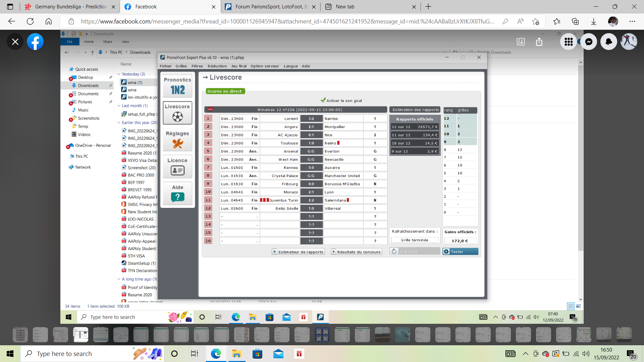Open Facebook notifications bell
The image size is (644, 362).
[x=609, y=42]
